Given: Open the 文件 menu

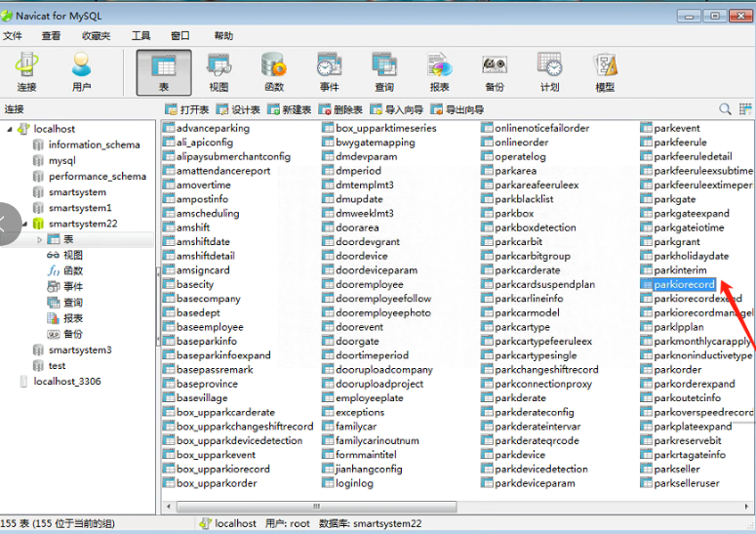Looking at the screenshot, I should coord(13,36).
